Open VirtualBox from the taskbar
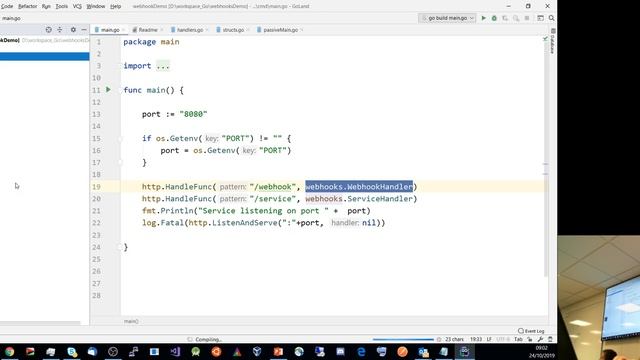Screen dimensions: 640x360 coord(257,351)
